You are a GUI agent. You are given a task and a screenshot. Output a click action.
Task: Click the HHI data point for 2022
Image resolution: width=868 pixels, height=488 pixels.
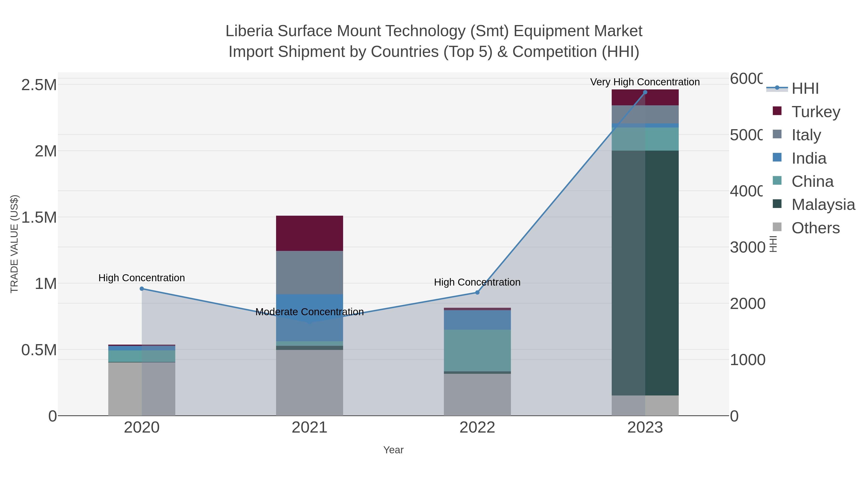(x=477, y=292)
